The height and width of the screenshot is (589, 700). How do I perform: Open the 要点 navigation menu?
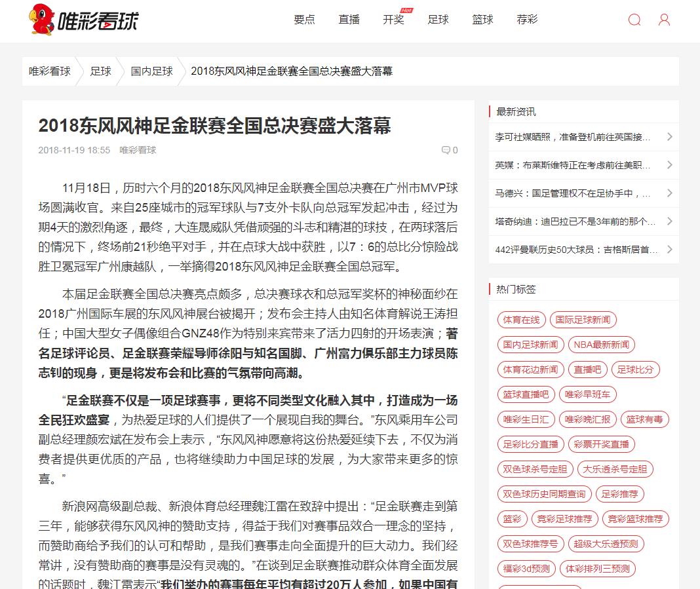(x=305, y=20)
